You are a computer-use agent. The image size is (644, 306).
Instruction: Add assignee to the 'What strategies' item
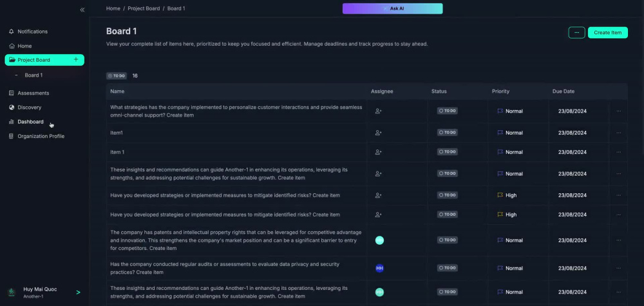tap(379, 111)
